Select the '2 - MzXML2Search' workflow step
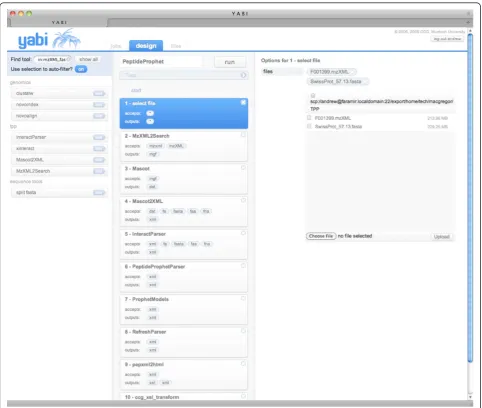 [x=184, y=146]
